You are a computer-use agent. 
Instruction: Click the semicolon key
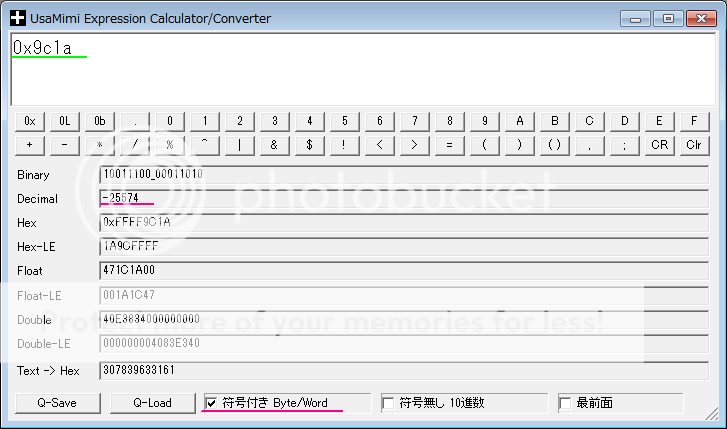point(625,145)
